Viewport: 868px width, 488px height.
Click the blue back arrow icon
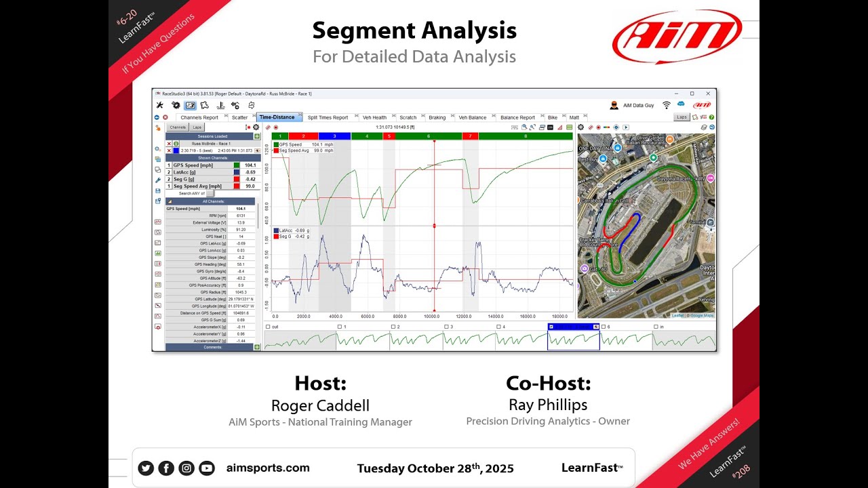[x=157, y=117]
